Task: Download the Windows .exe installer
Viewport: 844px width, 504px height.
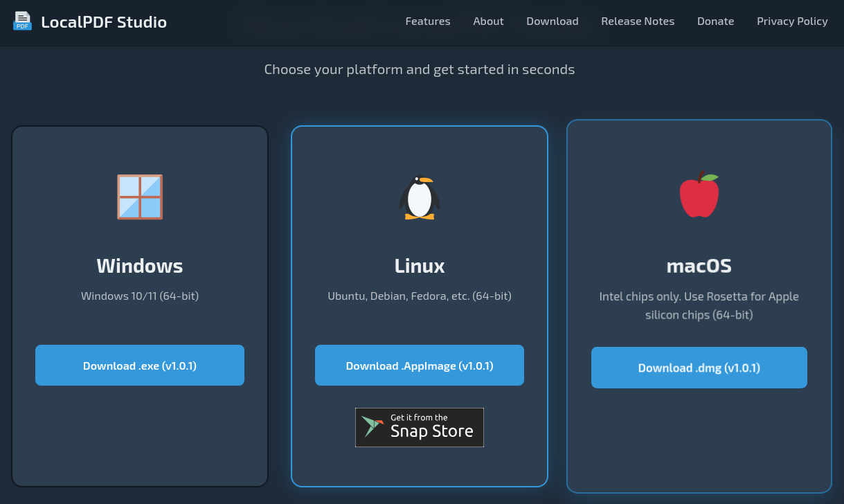Action: pos(140,366)
